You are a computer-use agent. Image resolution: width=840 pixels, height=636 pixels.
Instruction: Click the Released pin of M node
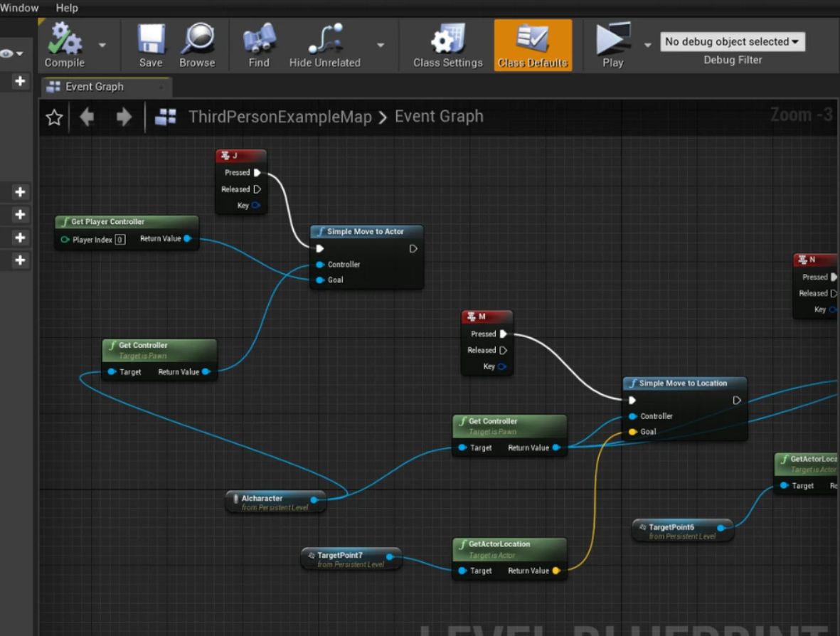coord(503,351)
